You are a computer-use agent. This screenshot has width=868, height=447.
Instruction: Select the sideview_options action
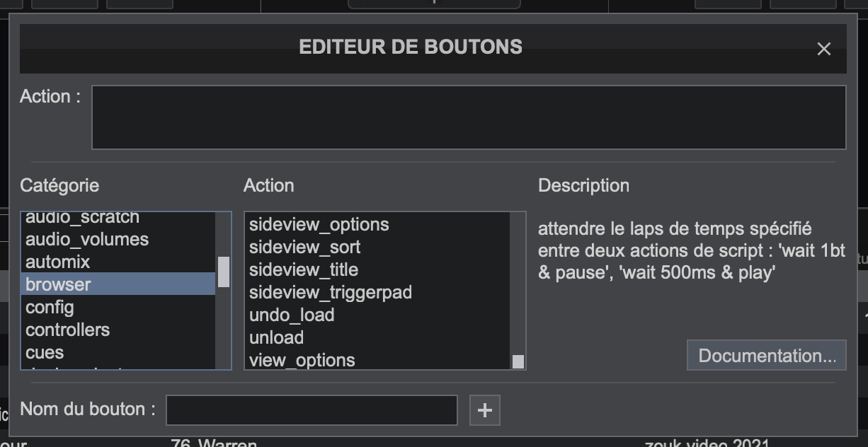coord(319,224)
